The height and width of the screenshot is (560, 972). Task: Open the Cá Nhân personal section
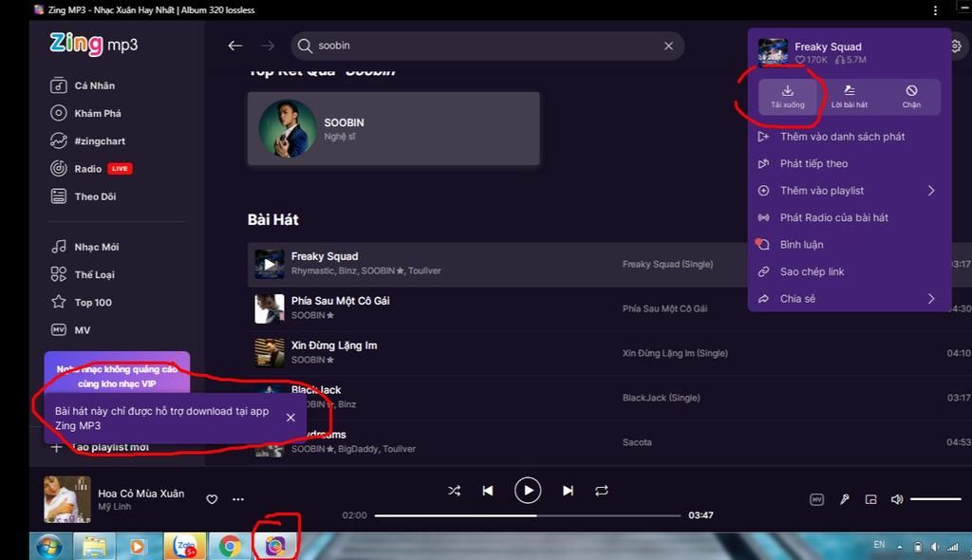[83, 85]
